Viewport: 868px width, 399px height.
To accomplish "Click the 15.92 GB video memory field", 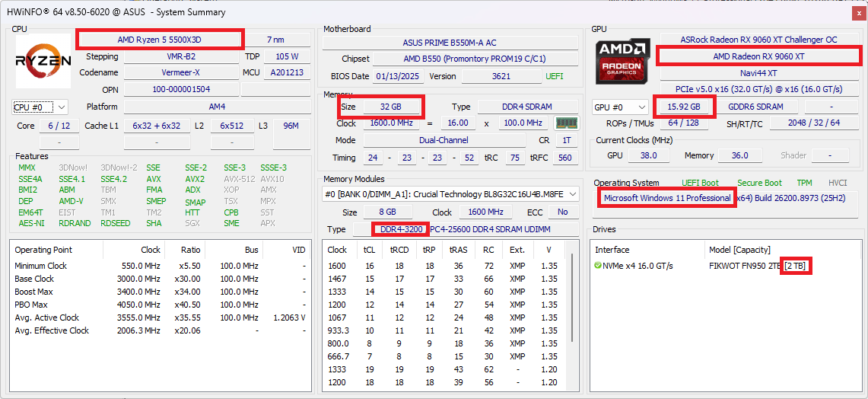I will click(x=685, y=107).
